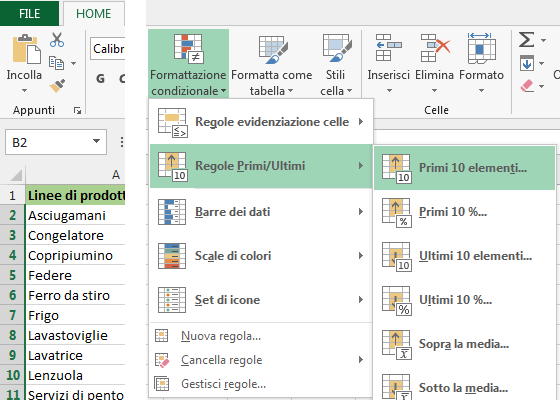Click the Formato cells icon
The height and width of the screenshot is (400, 560).
[481, 48]
